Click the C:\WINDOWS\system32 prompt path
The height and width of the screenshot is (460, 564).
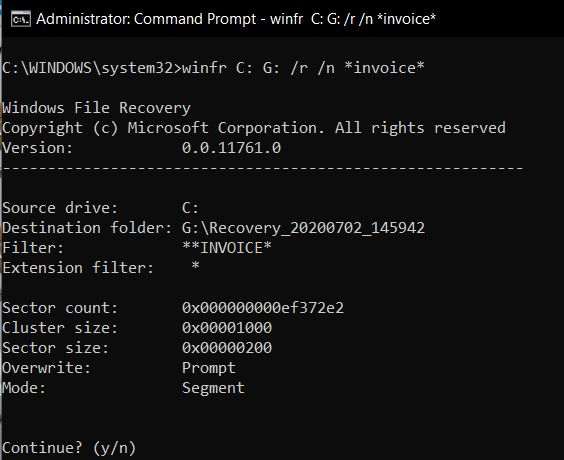click(87, 68)
